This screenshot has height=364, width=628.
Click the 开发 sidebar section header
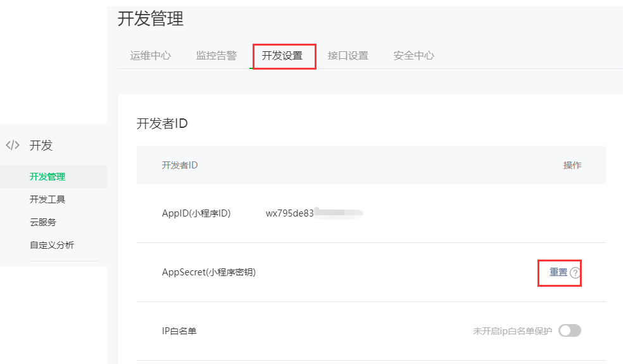point(41,146)
